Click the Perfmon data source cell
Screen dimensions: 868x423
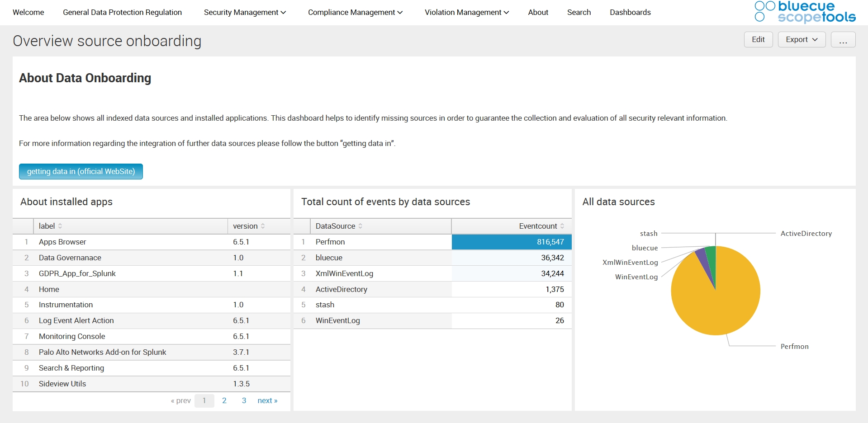[381, 242]
